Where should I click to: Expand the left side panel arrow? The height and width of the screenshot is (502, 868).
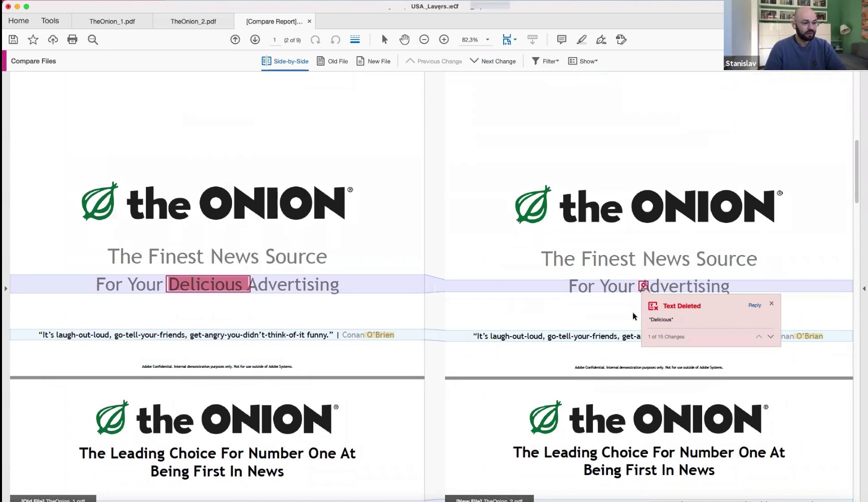(x=6, y=289)
